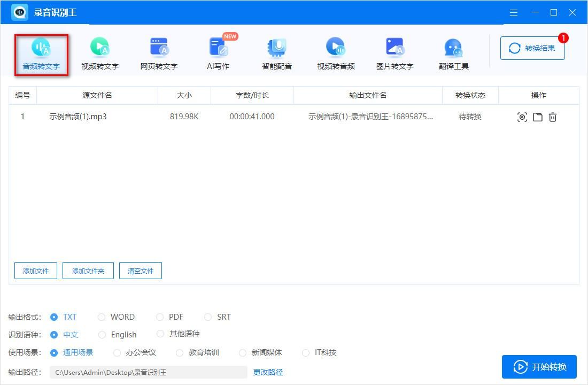Click the duration 00:00:41.000 cell
This screenshot has width=588, height=385.
click(252, 117)
